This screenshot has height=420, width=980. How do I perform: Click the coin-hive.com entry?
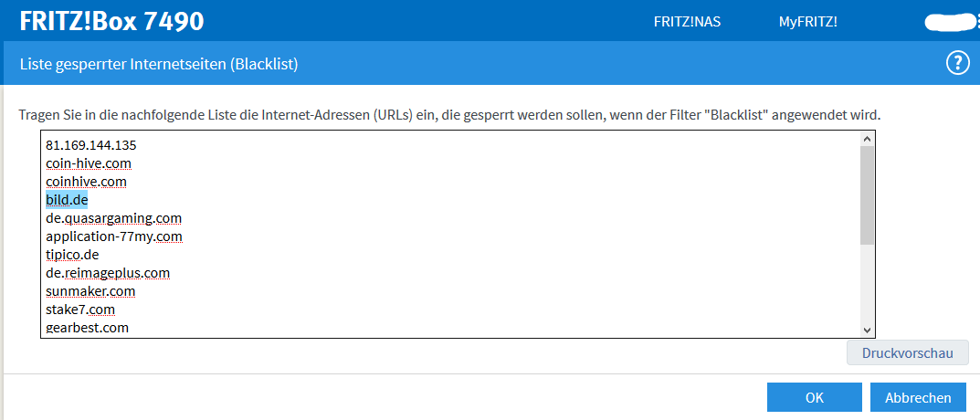(89, 163)
